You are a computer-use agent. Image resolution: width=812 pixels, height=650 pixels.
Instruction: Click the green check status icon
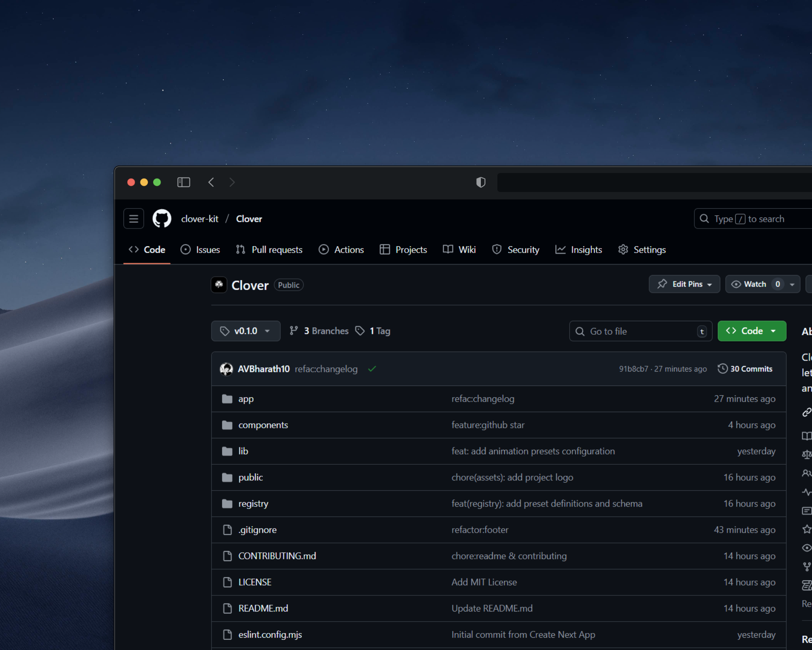tap(372, 369)
